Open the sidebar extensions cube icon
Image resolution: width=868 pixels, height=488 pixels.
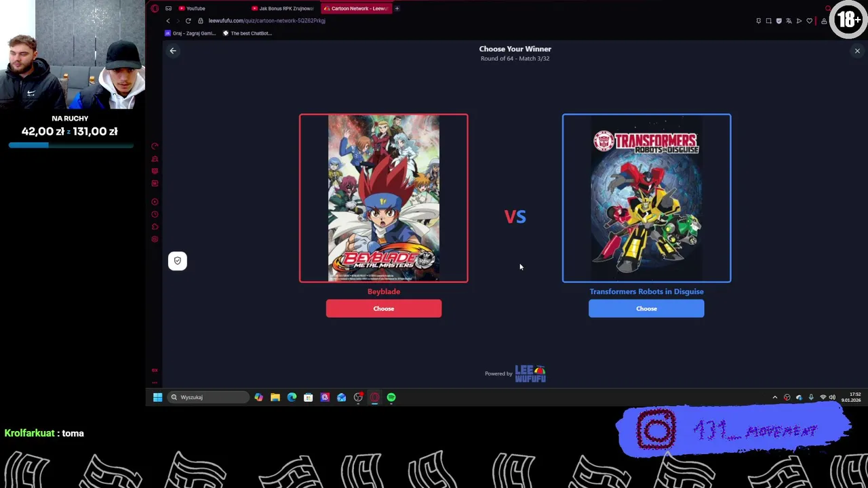tap(155, 227)
